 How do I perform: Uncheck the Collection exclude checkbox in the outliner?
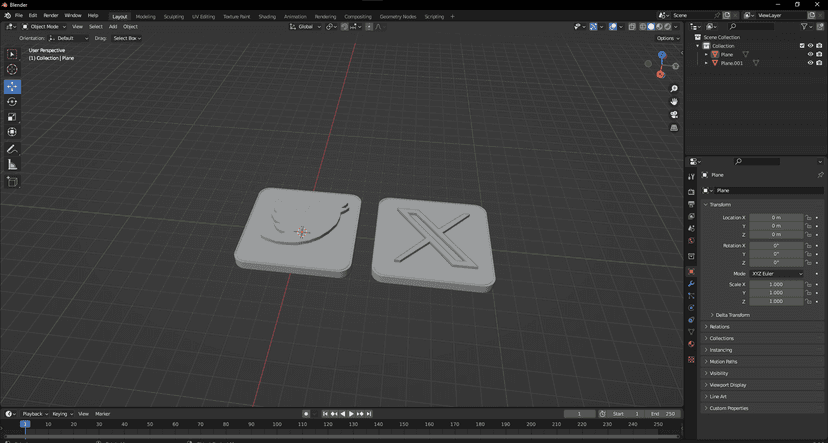click(802, 46)
